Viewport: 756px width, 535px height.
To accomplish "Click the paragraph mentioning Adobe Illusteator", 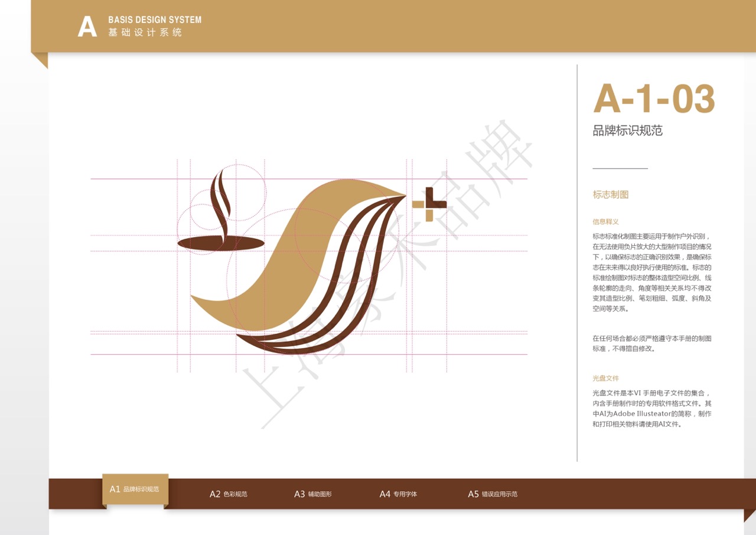I will [652, 408].
